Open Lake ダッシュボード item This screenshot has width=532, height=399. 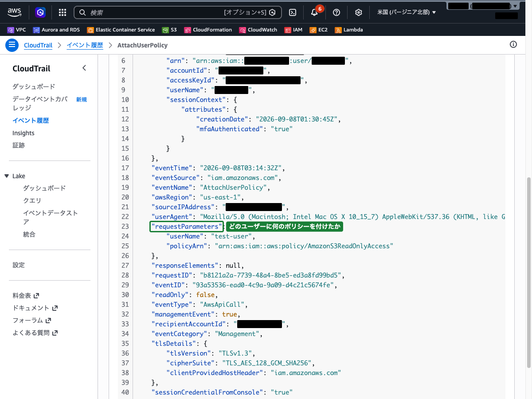[x=44, y=188]
